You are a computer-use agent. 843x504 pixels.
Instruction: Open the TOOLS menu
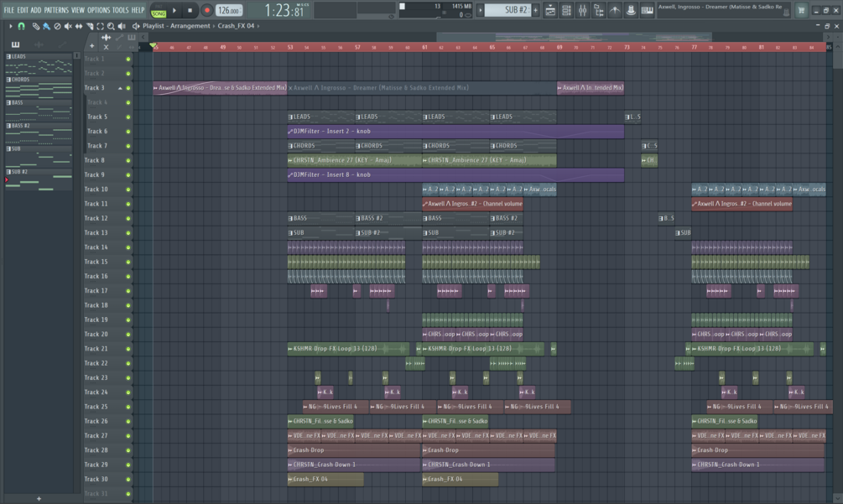[121, 10]
